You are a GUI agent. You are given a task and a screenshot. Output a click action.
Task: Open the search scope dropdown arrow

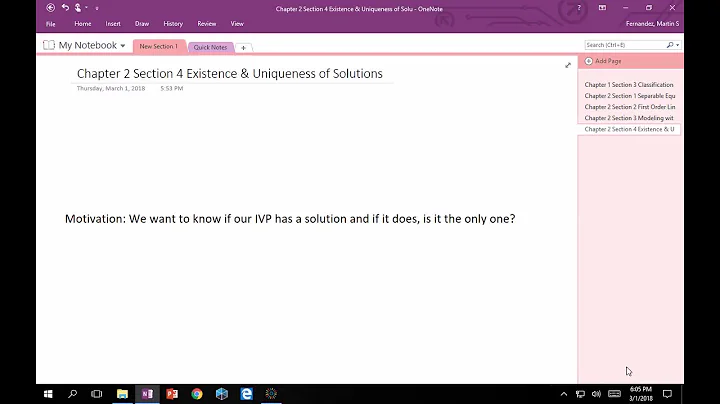click(x=678, y=45)
